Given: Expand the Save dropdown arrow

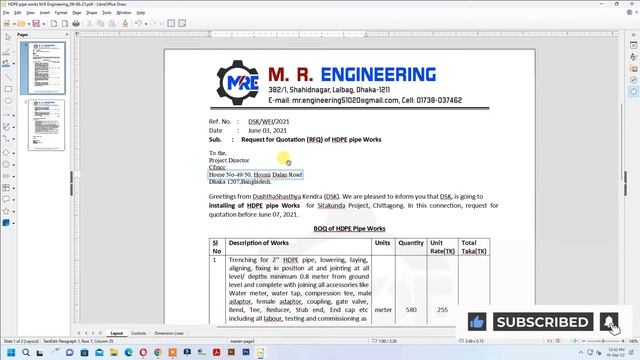Looking at the screenshot, I should pyautogui.click(x=43, y=24).
